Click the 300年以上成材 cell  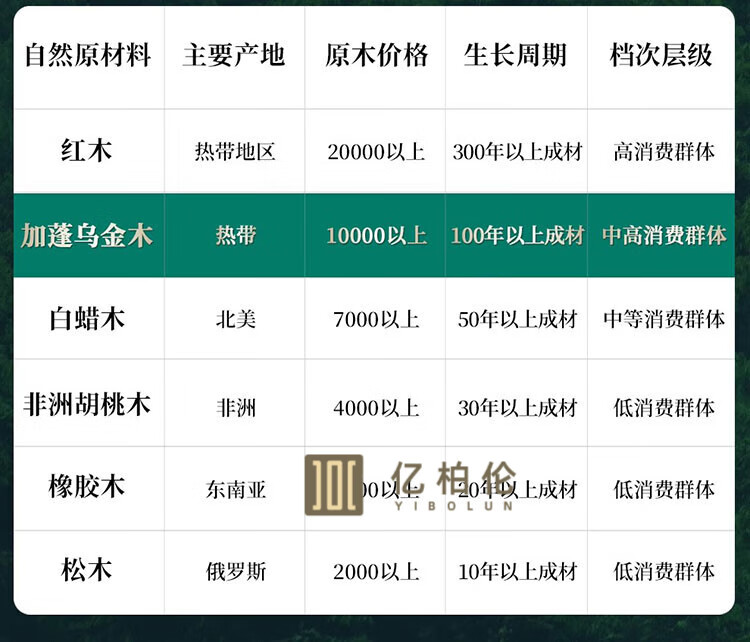click(x=517, y=152)
